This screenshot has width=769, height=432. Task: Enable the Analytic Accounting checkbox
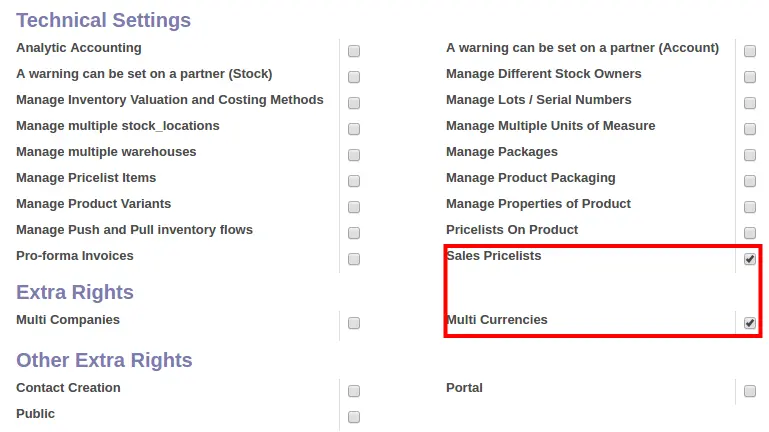pos(354,51)
